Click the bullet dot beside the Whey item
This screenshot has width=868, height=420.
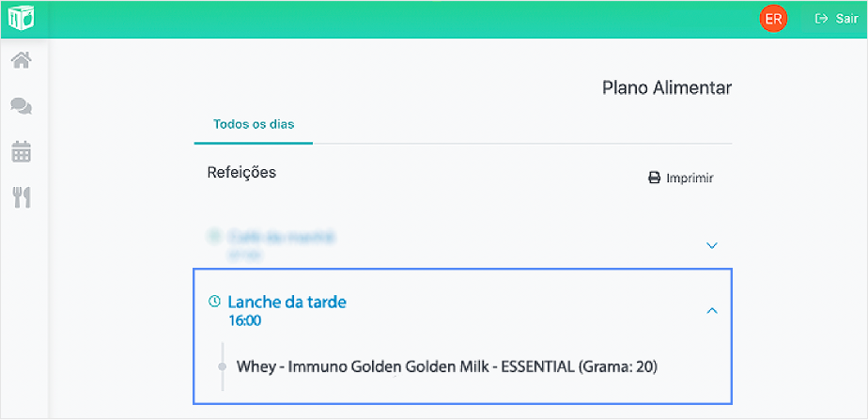(x=223, y=366)
